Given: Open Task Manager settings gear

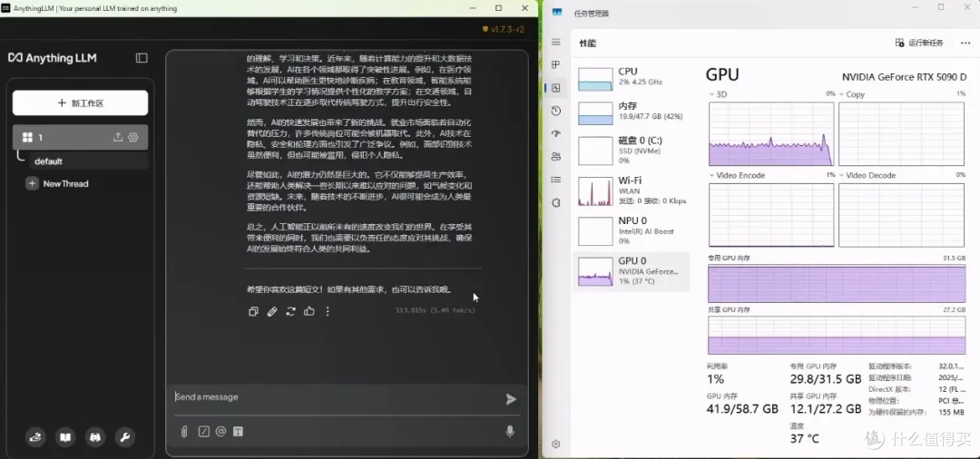Looking at the screenshot, I should click(555, 444).
